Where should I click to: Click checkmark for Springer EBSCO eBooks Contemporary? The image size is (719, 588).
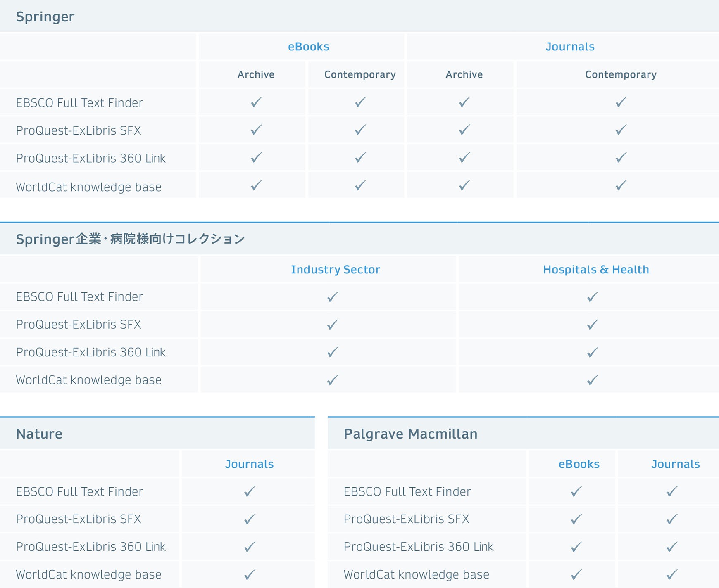pos(361,102)
